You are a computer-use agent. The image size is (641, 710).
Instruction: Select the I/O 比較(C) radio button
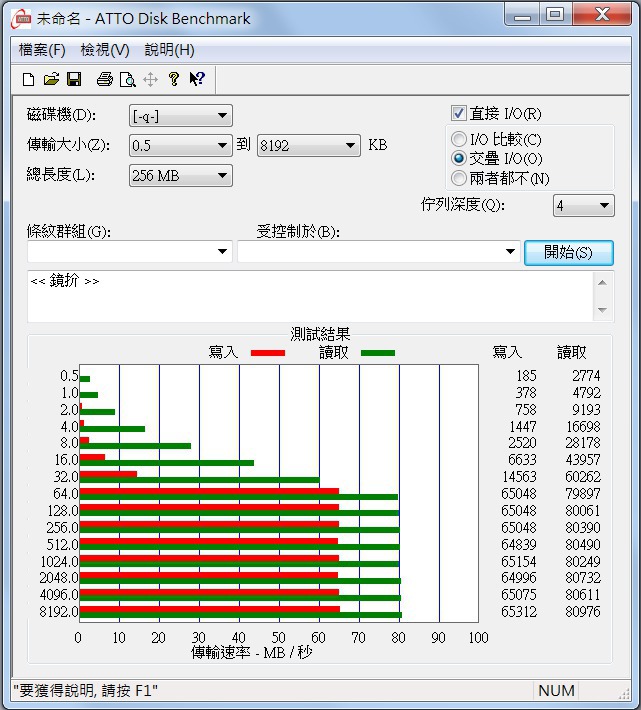(x=458, y=139)
